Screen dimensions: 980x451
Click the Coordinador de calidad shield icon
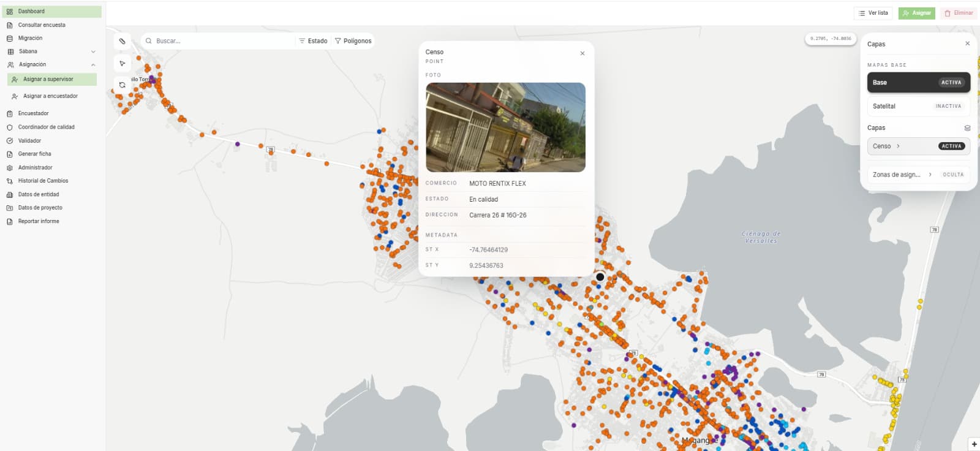(10, 127)
